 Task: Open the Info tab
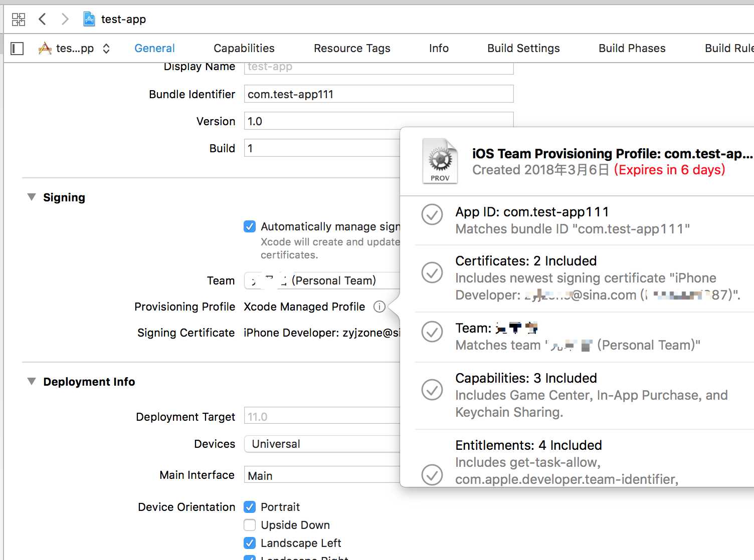coord(439,49)
